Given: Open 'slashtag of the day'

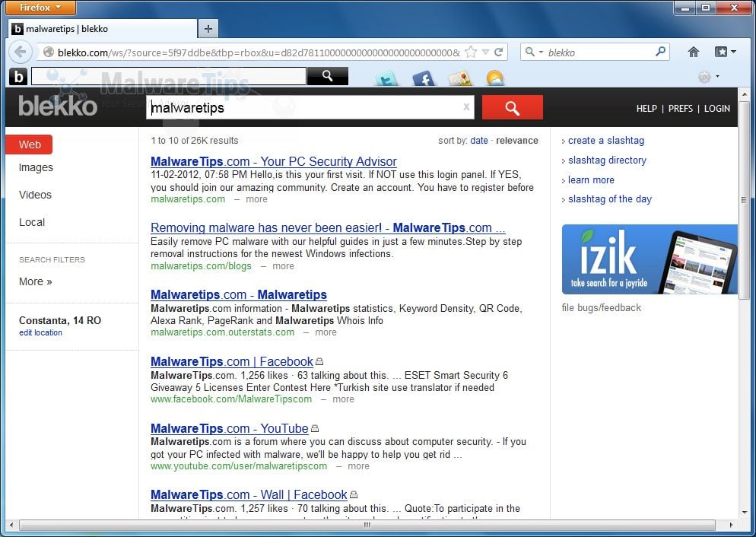Looking at the screenshot, I should (609, 199).
